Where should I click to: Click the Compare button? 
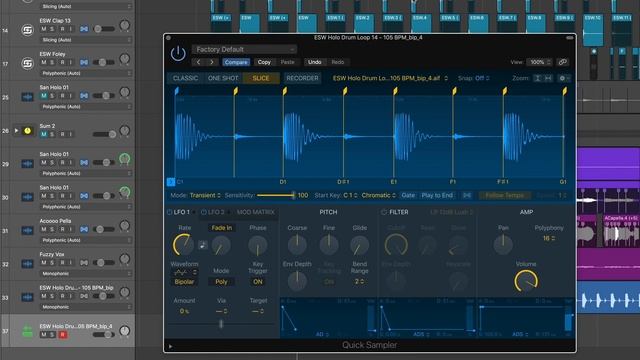pos(236,62)
